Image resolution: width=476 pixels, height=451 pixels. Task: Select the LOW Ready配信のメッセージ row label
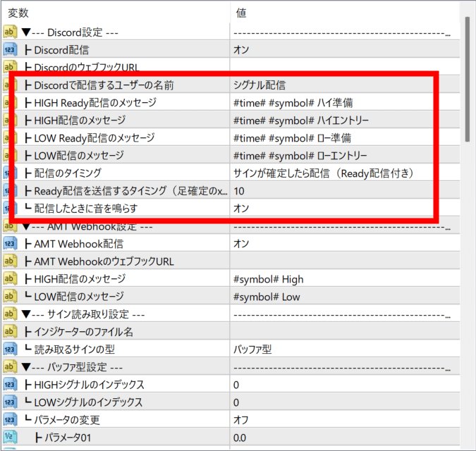(x=94, y=138)
